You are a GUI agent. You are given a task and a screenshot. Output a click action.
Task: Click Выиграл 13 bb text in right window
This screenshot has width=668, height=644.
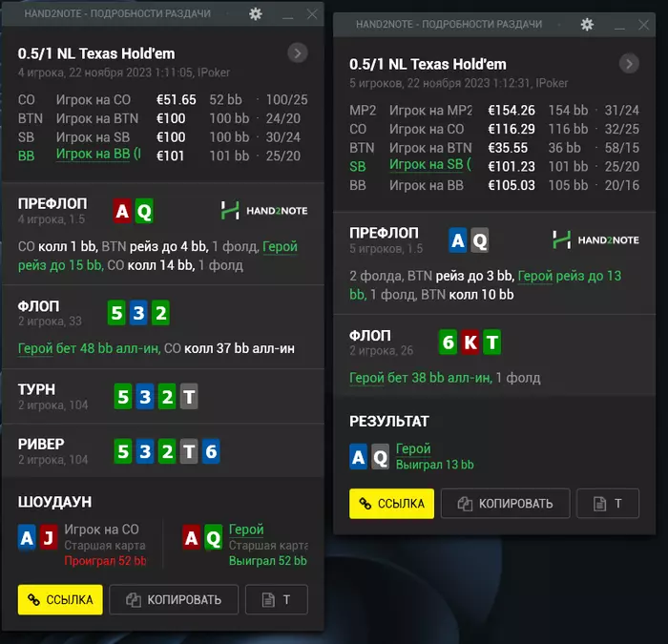[435, 465]
